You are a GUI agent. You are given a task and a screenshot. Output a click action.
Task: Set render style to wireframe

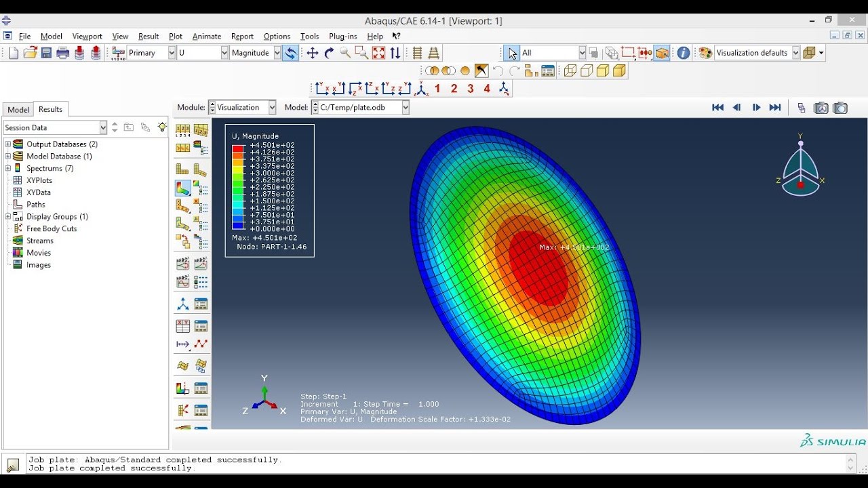coord(570,70)
